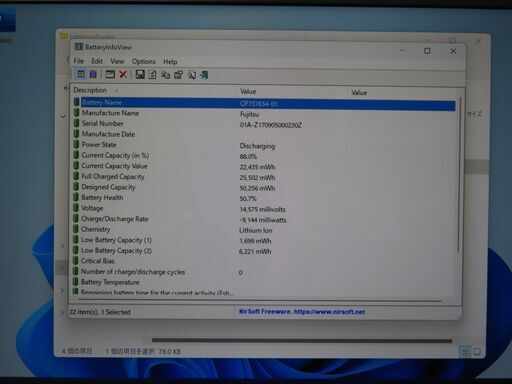
Task: Select the Serial Number row
Action: [x=264, y=124]
